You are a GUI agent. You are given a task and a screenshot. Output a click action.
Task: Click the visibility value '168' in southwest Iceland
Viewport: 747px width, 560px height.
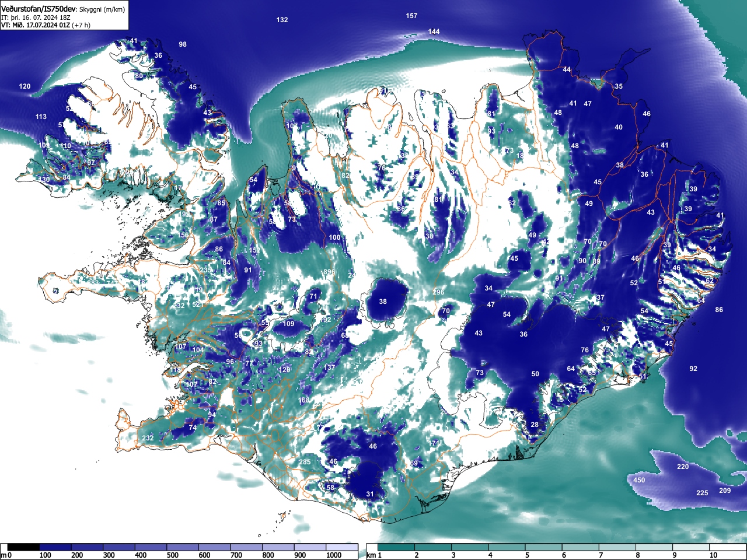[305, 400]
